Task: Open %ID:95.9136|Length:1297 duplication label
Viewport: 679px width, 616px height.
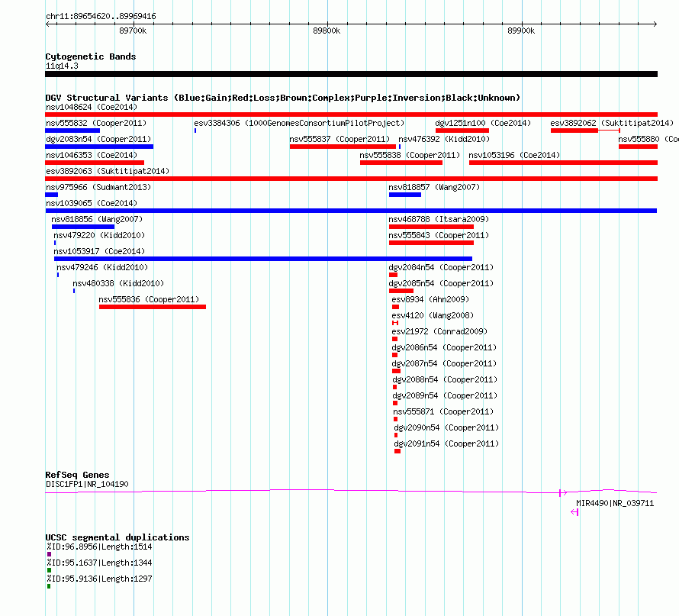Action: (99, 579)
